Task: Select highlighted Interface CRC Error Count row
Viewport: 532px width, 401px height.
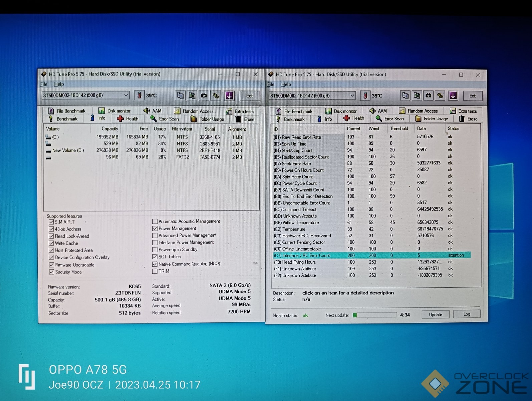Action: tap(371, 255)
